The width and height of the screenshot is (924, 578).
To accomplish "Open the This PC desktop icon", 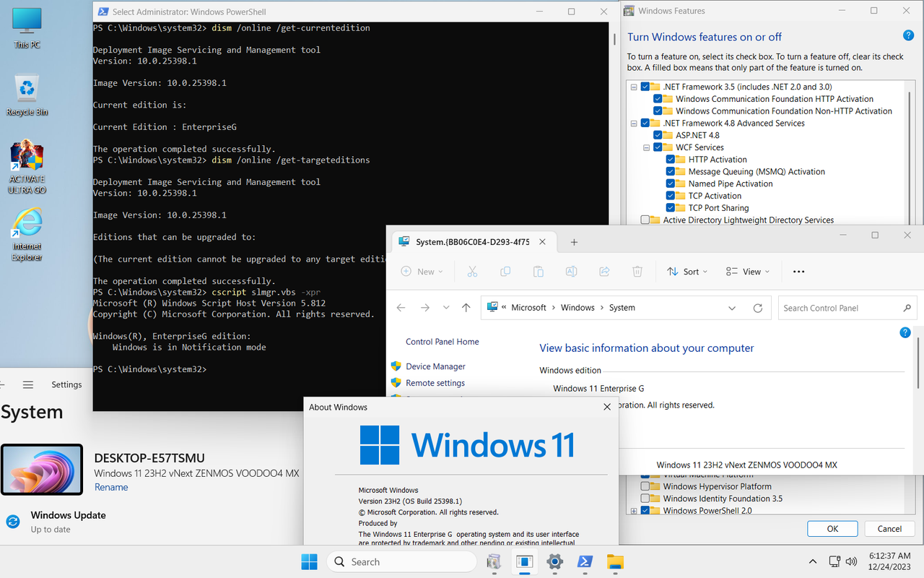I will [27, 29].
